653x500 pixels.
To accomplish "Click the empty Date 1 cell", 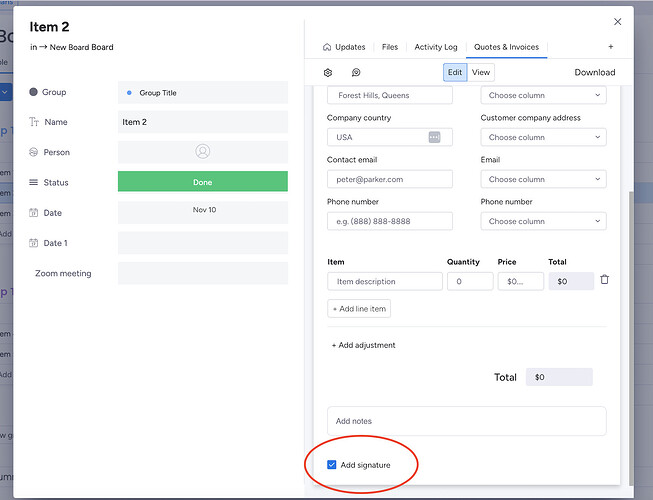I will (203, 243).
